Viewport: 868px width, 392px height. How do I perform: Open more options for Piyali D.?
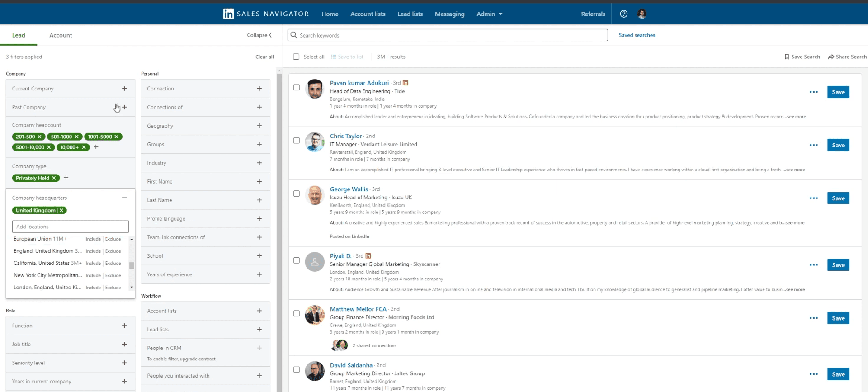814,265
